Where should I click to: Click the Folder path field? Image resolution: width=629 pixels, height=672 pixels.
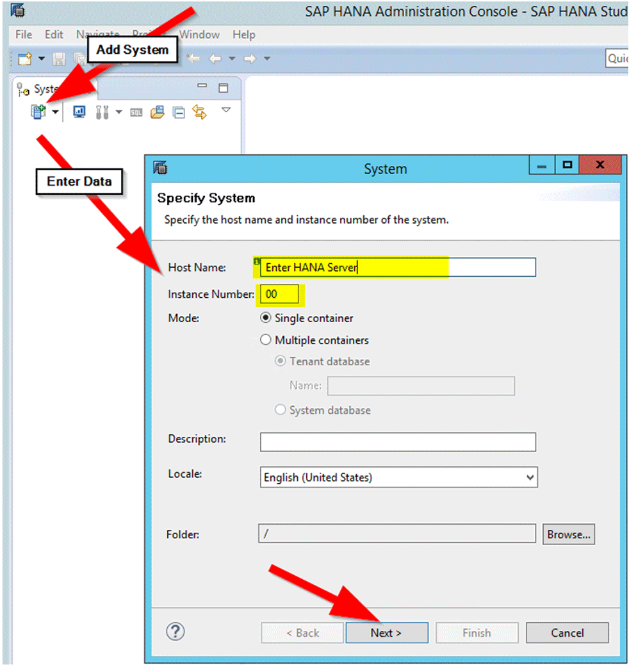pyautogui.click(x=397, y=534)
